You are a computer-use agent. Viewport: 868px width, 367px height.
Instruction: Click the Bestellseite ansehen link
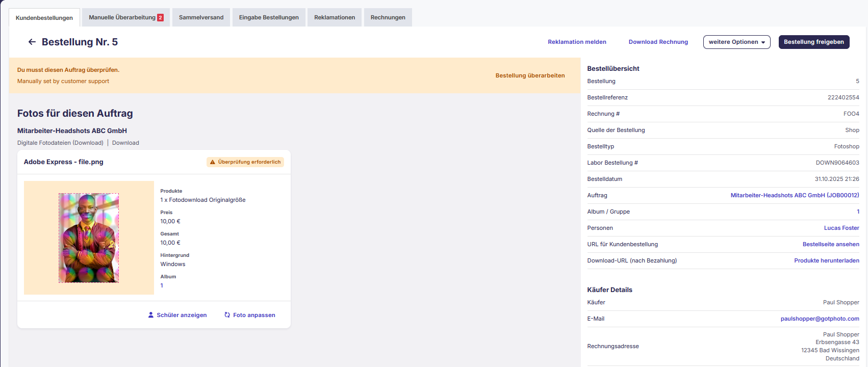[x=831, y=244]
